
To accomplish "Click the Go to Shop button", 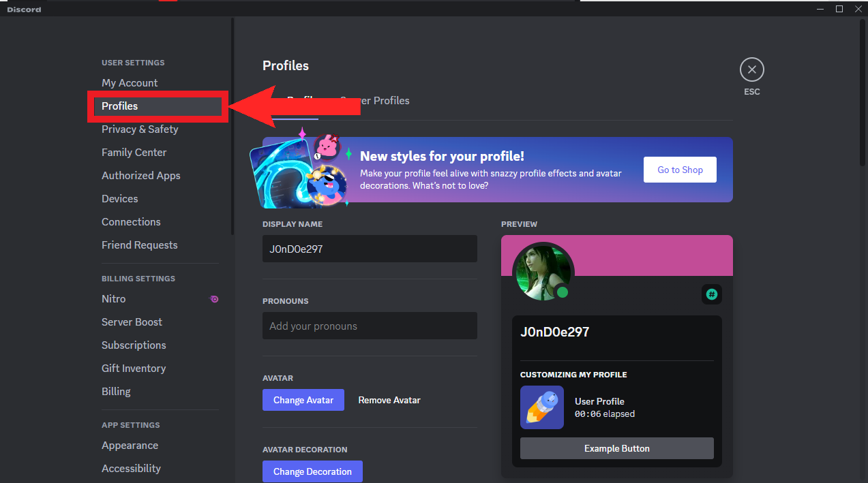I will pos(680,170).
